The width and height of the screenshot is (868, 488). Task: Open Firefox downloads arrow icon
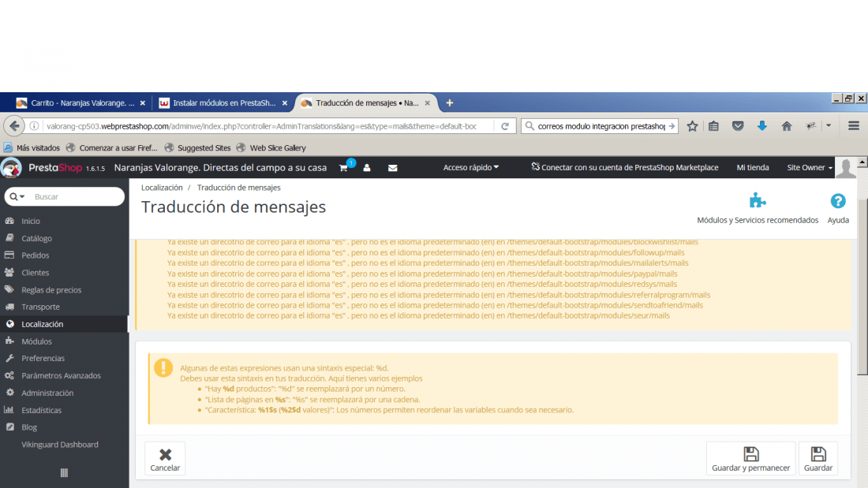pyautogui.click(x=762, y=126)
